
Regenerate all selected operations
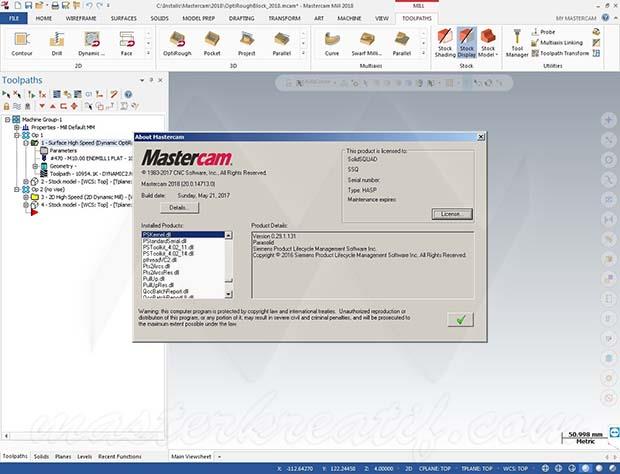(31, 94)
